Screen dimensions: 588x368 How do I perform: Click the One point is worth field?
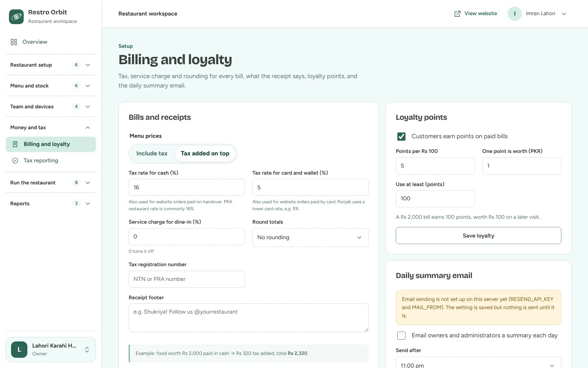click(x=522, y=166)
